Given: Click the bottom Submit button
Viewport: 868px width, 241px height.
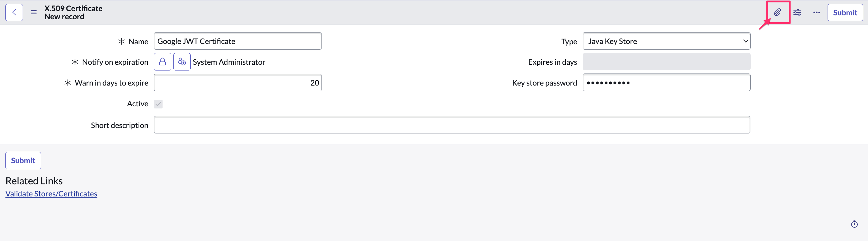Looking at the screenshot, I should [x=23, y=161].
